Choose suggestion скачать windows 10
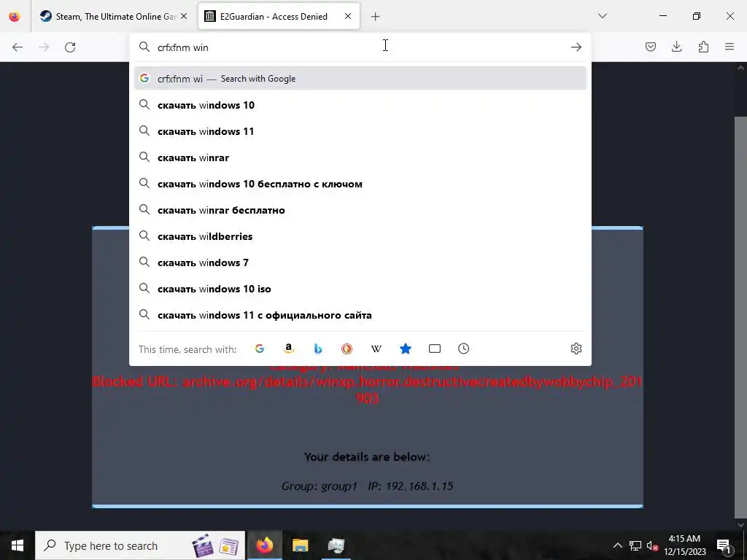 click(x=360, y=105)
